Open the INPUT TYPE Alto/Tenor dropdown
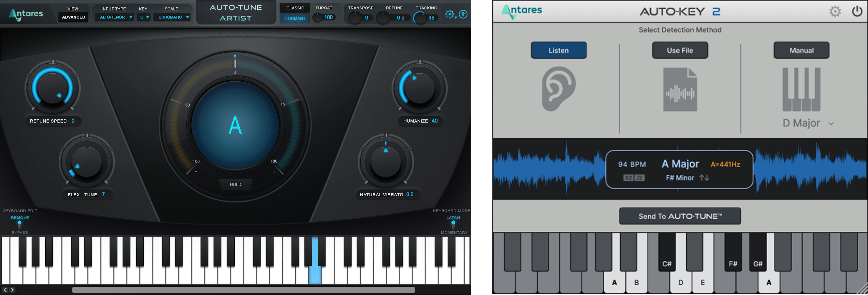This screenshot has height=295, width=868. click(x=114, y=17)
